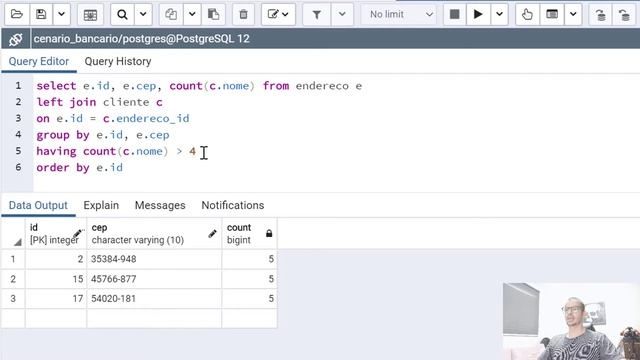The height and width of the screenshot is (360, 640).
Task: Click the 'group by e.id, e.cep' line
Action: pyautogui.click(x=103, y=135)
